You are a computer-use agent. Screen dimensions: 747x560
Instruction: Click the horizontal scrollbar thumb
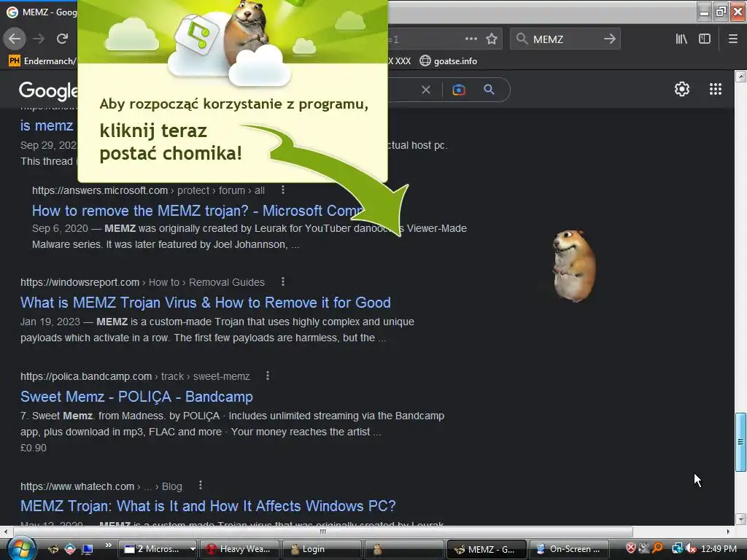click(323, 532)
